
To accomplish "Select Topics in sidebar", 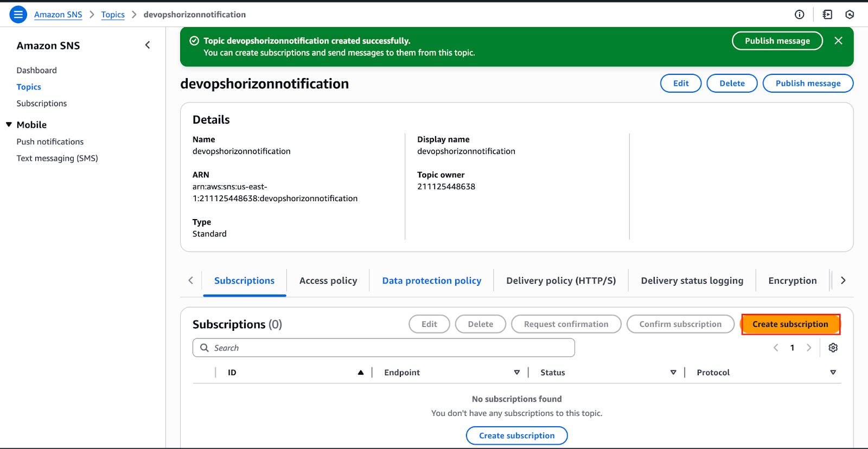I will coord(29,87).
